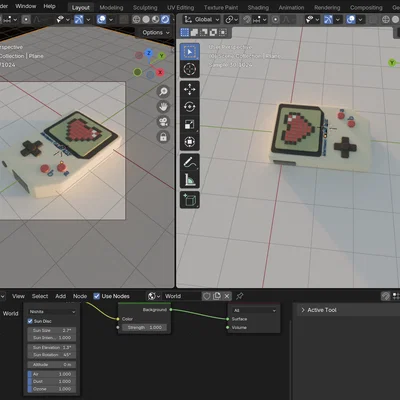Activate the Add Cube tool
This screenshot has width=400, height=400.
[x=190, y=200]
